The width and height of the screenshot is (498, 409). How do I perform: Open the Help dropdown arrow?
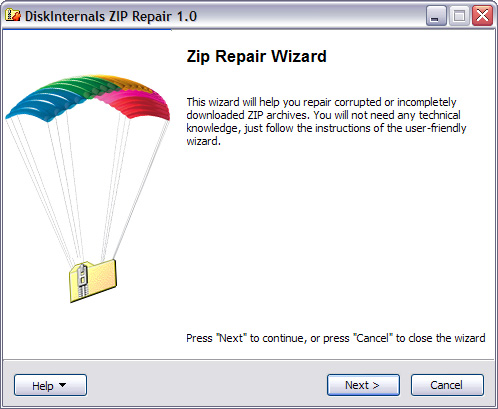62,385
